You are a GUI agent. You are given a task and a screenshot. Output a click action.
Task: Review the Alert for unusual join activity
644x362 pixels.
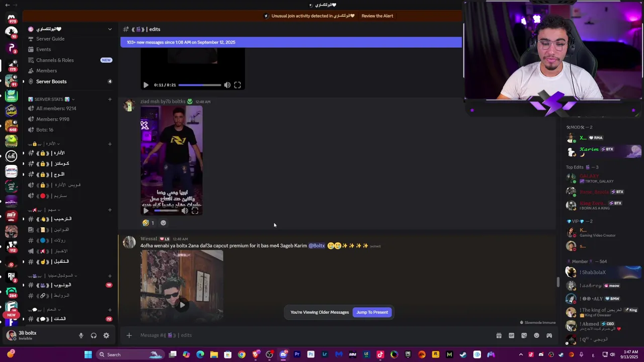[x=377, y=16]
